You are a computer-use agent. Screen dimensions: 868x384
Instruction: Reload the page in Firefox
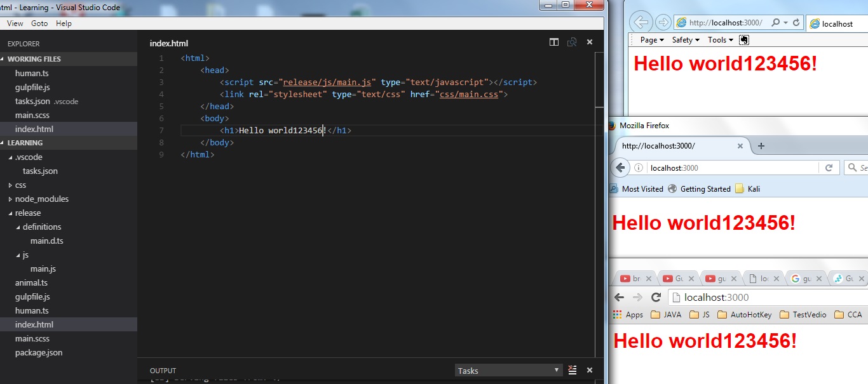pyautogui.click(x=829, y=168)
